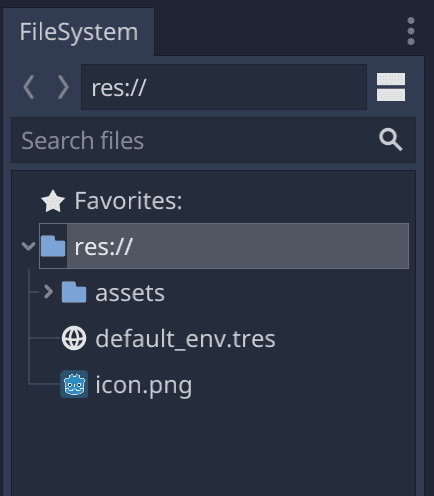The width and height of the screenshot is (434, 496).
Task: Select the res:// root label
Action: coord(104,247)
